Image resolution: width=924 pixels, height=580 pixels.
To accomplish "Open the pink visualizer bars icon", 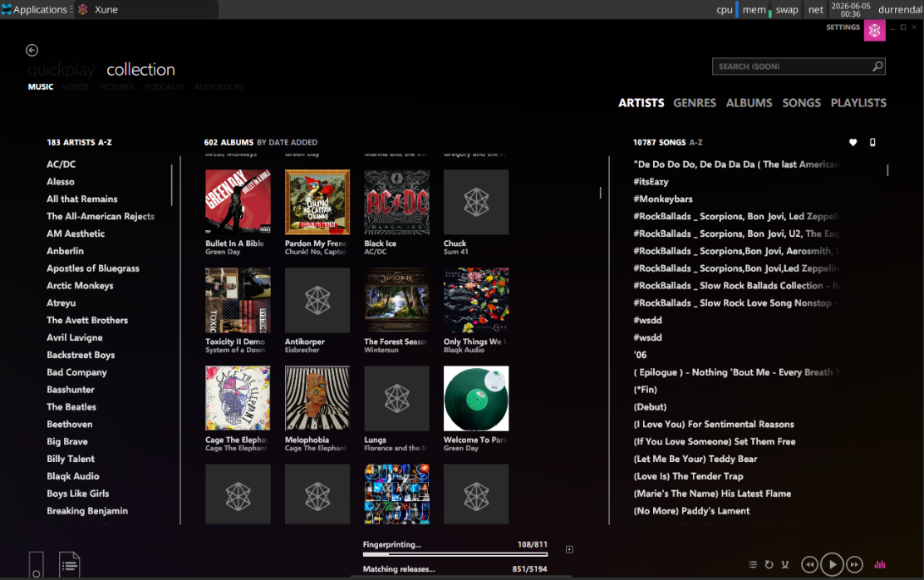I will point(880,564).
